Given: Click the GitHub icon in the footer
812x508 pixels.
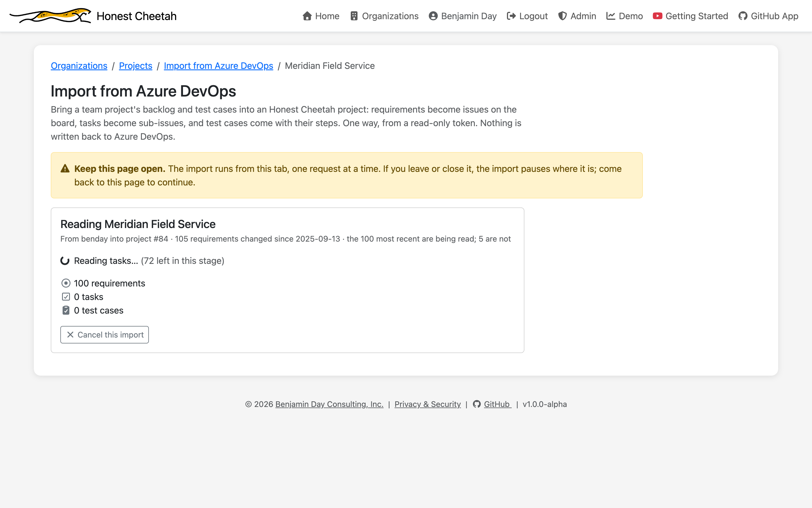Looking at the screenshot, I should (477, 404).
